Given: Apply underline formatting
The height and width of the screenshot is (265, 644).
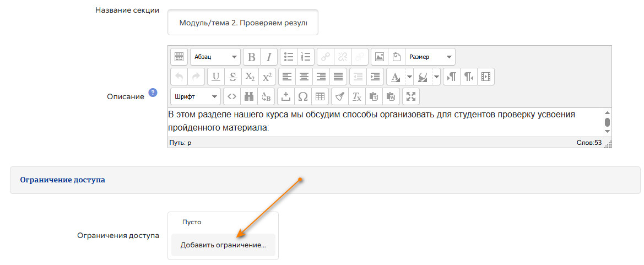Looking at the screenshot, I should point(216,77).
